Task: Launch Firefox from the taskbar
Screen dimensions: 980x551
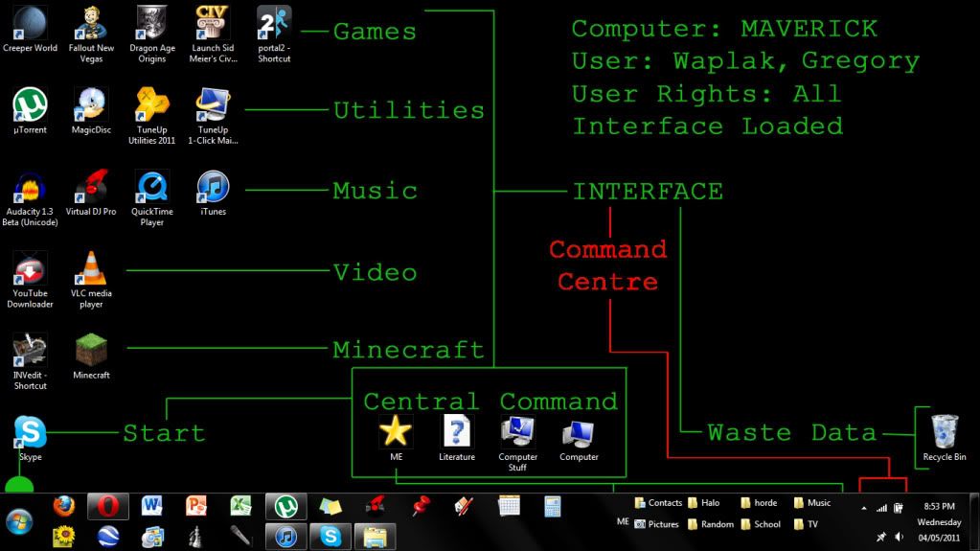Action: coord(64,506)
